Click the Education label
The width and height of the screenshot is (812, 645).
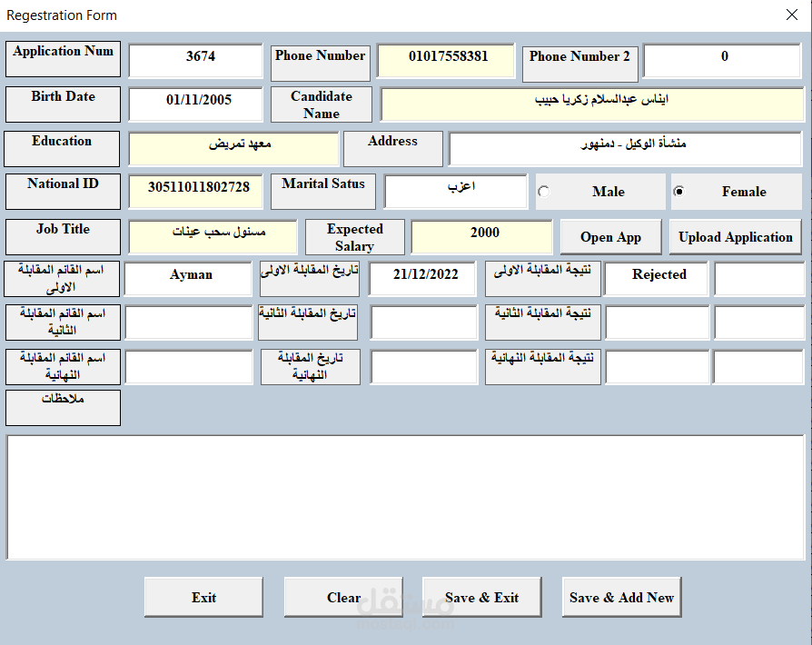pyautogui.click(x=62, y=149)
